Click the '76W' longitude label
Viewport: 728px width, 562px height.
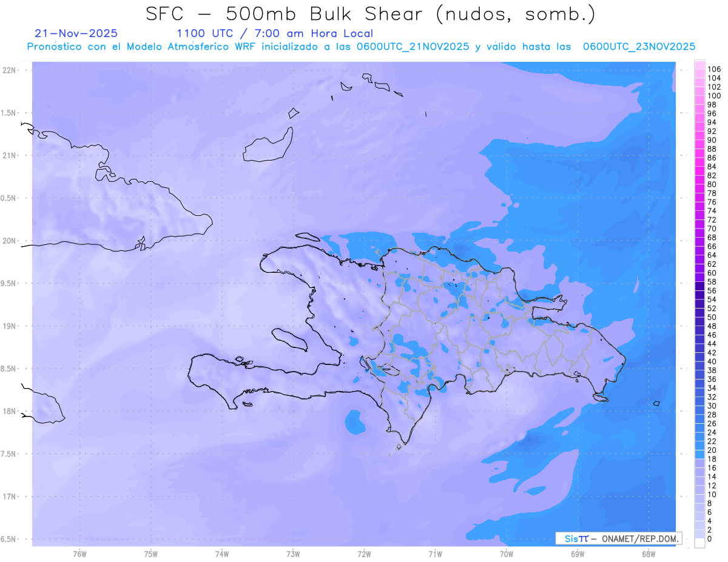(x=79, y=554)
